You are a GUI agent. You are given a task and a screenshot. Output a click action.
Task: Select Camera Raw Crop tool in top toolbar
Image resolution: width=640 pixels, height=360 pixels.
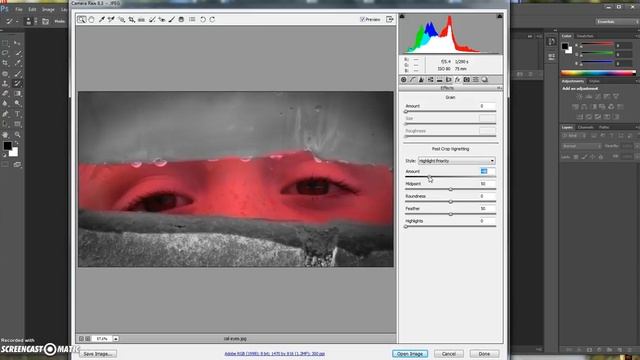click(131, 20)
